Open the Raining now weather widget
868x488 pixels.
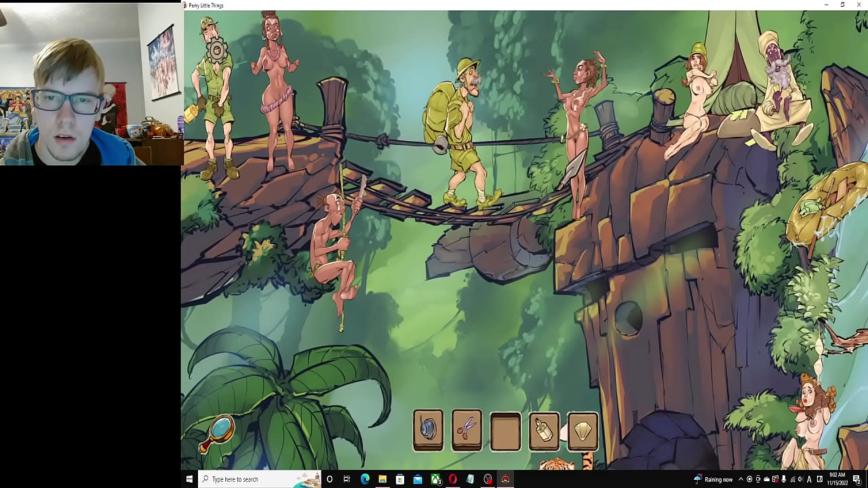click(x=712, y=479)
